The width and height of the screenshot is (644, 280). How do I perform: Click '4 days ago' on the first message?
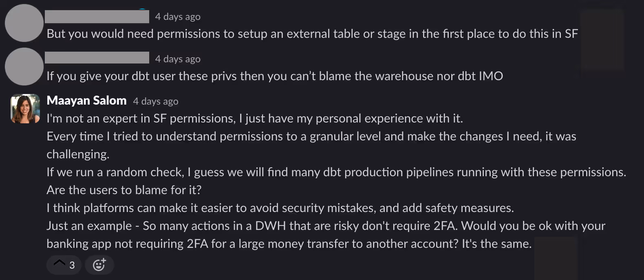point(177,16)
